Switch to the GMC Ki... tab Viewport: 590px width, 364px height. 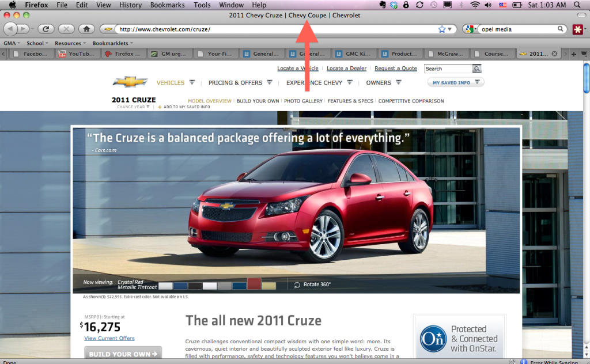(x=354, y=54)
